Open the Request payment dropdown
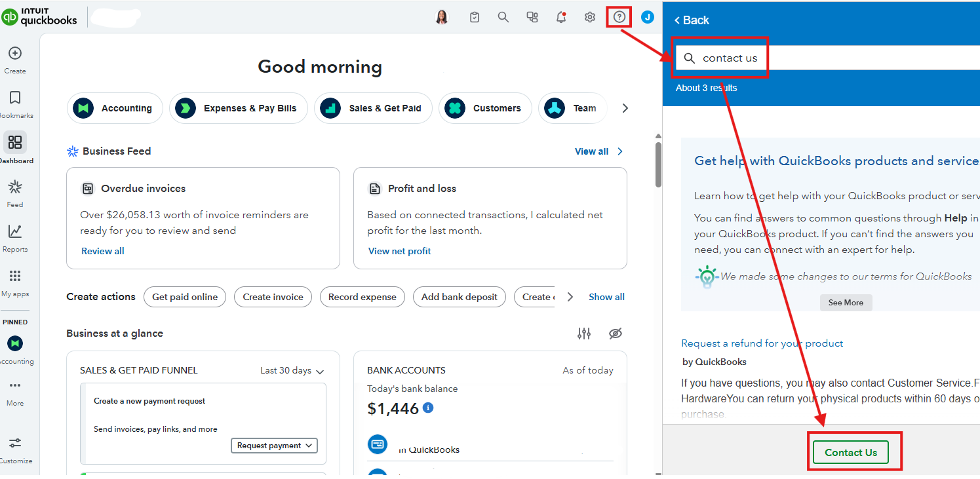The height and width of the screenshot is (479, 980). 274,446
